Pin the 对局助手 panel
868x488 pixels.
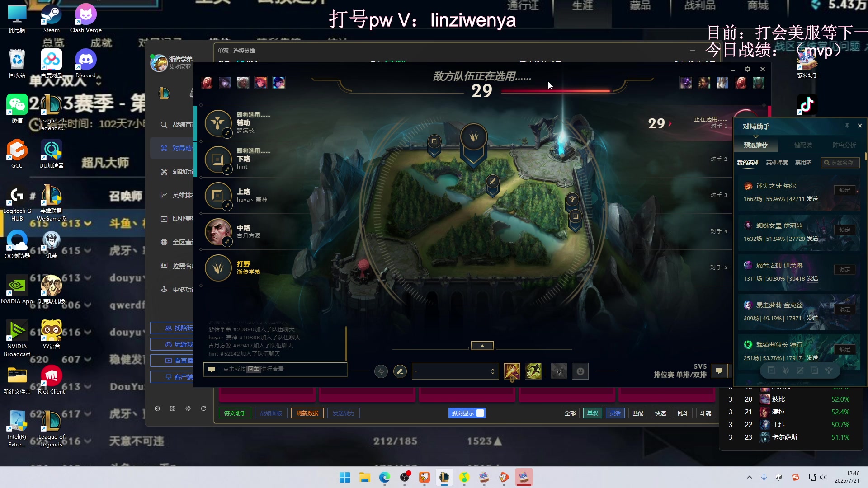pos(847,126)
